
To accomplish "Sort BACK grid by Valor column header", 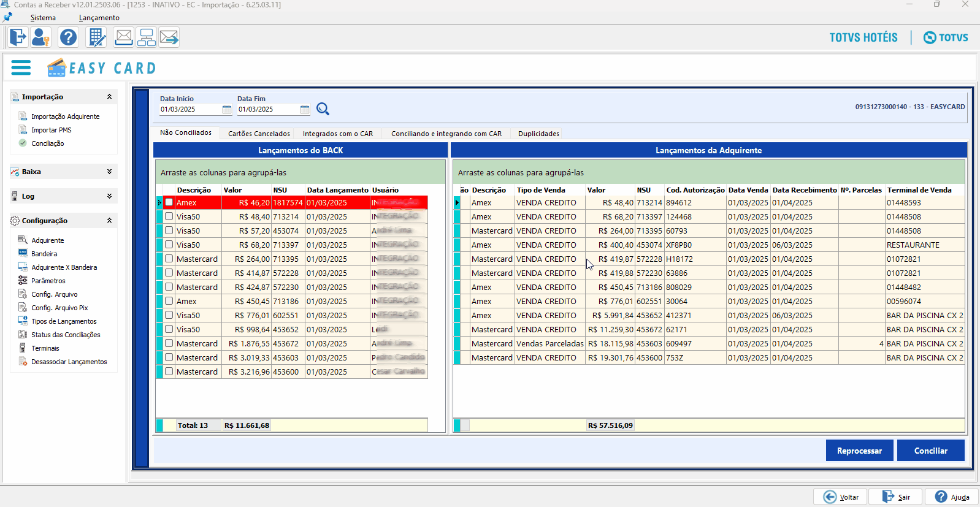I will coord(247,190).
